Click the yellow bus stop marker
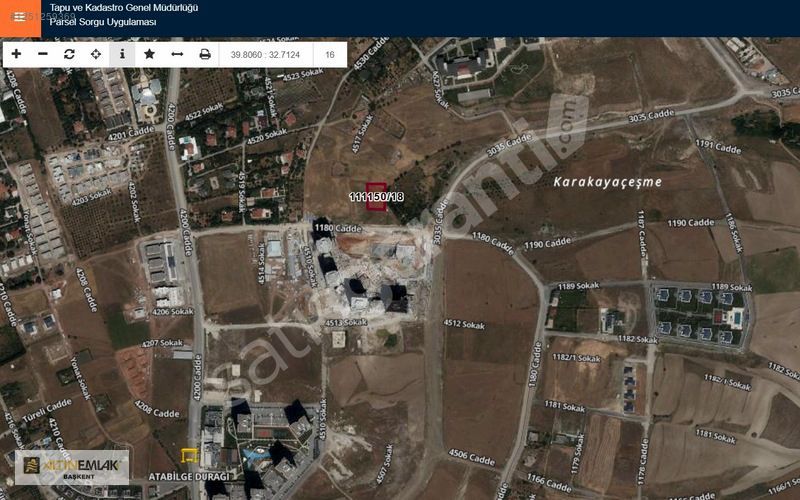This screenshot has height=500, width=800. click(x=189, y=455)
